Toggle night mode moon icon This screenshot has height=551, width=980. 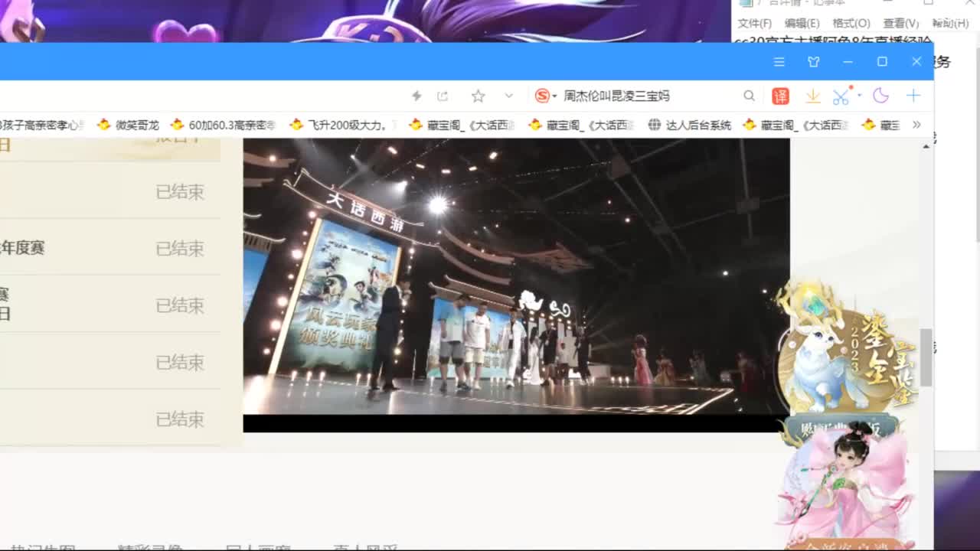tap(880, 96)
